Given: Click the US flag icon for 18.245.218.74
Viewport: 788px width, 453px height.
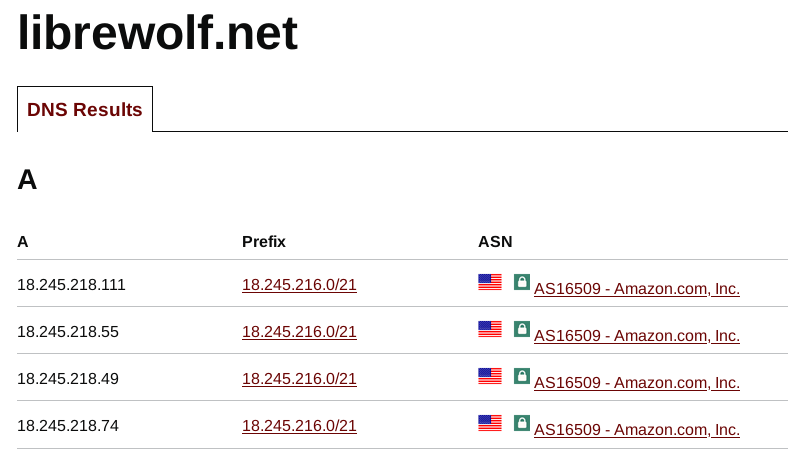Looking at the screenshot, I should (x=489, y=423).
